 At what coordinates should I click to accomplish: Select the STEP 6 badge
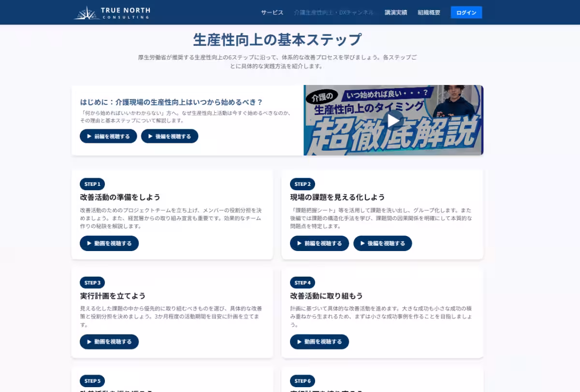coord(302,381)
